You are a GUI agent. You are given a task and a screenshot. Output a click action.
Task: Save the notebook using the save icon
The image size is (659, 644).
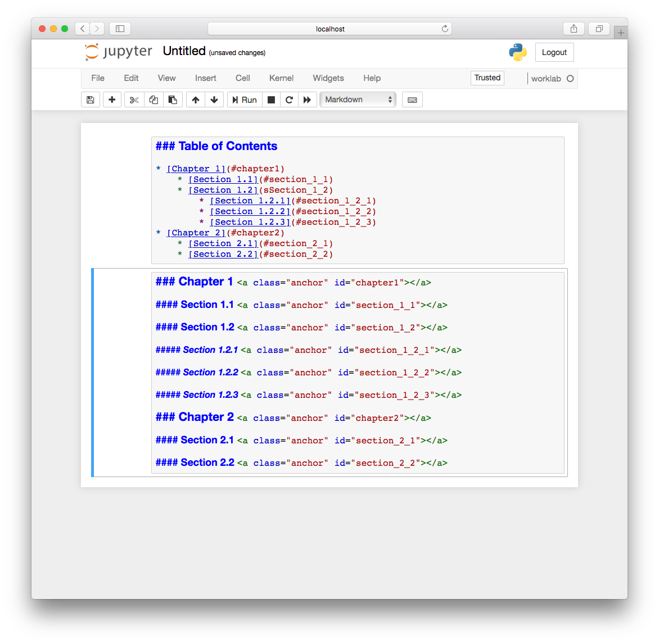90,99
